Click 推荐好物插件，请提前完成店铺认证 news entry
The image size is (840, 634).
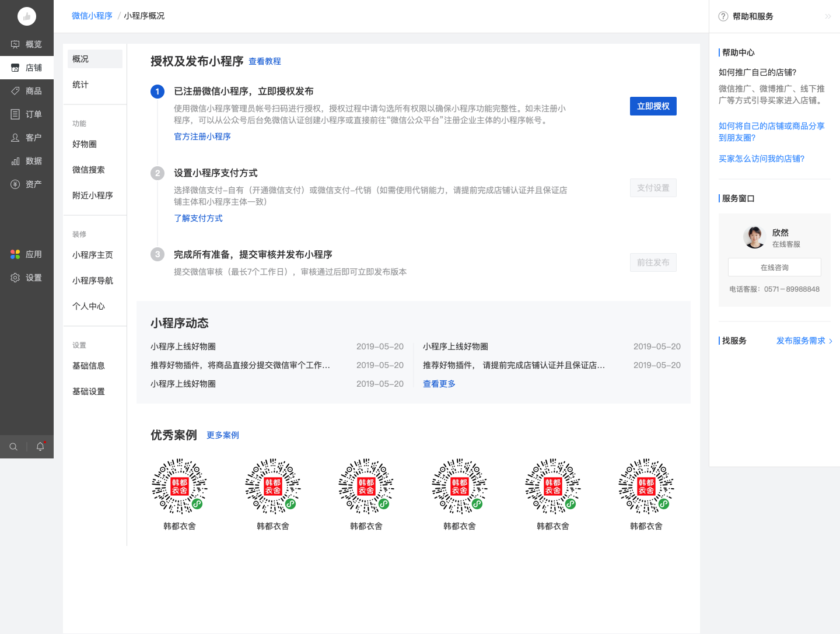514,365
